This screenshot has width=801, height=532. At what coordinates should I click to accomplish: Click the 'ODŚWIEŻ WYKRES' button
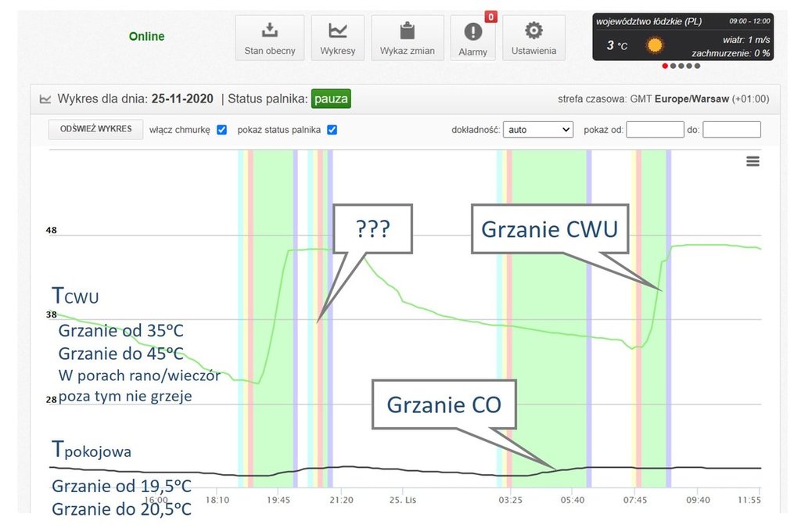[x=95, y=129]
